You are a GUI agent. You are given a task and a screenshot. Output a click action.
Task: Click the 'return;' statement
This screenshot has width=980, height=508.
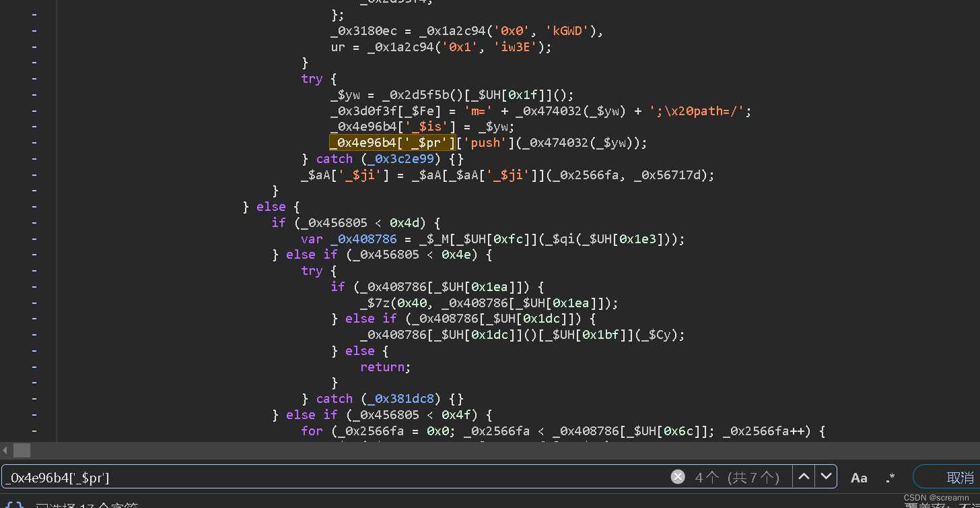(x=386, y=367)
